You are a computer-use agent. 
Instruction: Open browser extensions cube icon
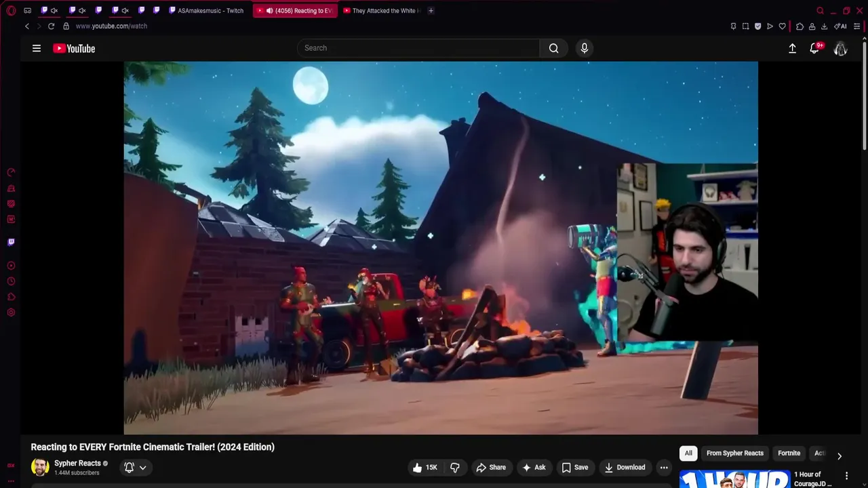pyautogui.click(x=800, y=26)
